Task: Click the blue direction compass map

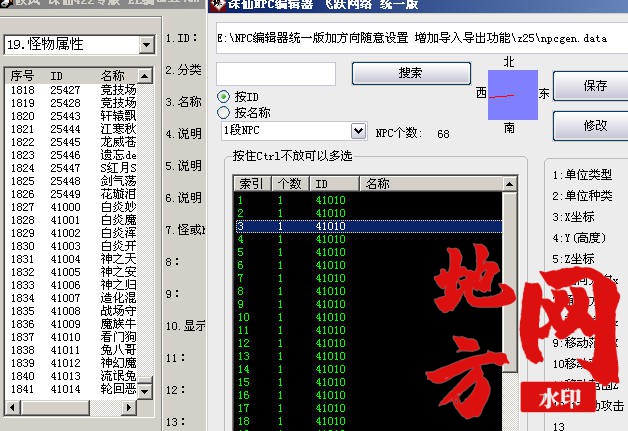Action: tap(513, 95)
